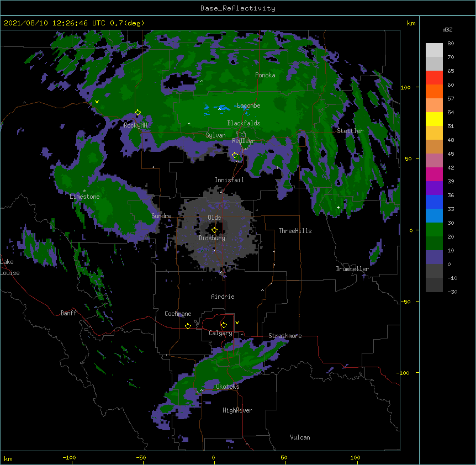Viewport: 476px width, 465px height.
Task: Click the white 70–80 dBZ legend swatch
Action: tap(434, 50)
